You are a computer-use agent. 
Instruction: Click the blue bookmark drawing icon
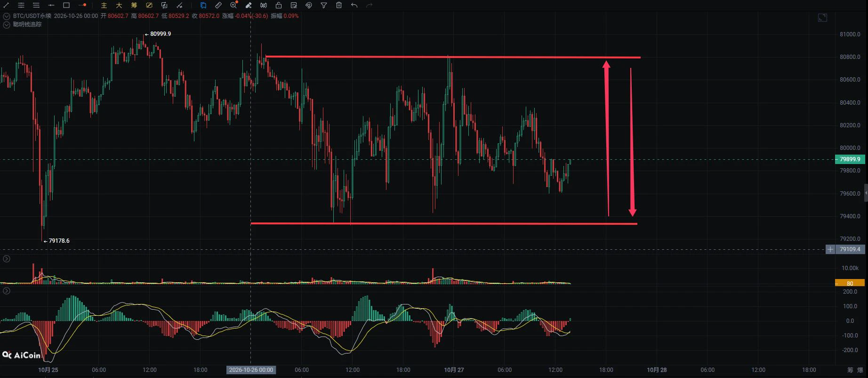[x=203, y=5]
